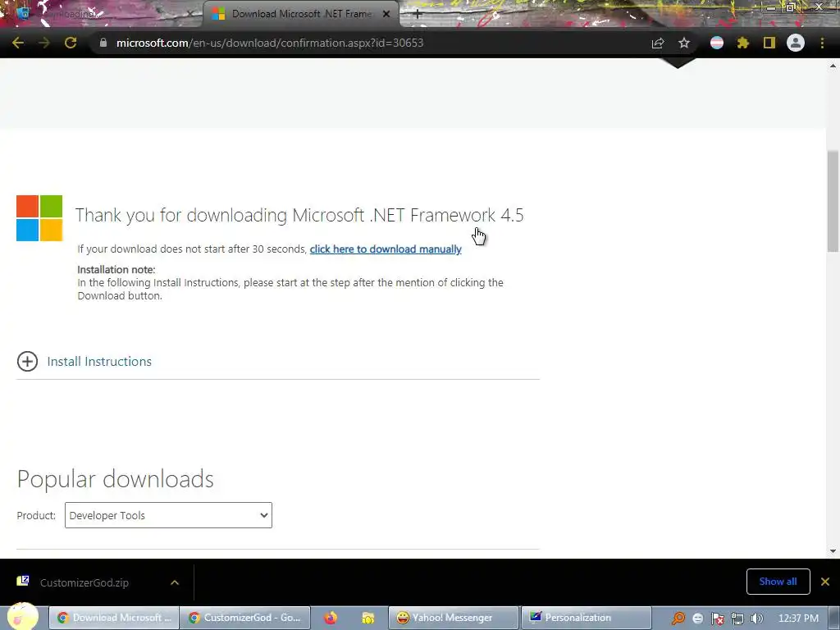Open the Install Instructions section
The width and height of the screenshot is (840, 630).
point(99,362)
